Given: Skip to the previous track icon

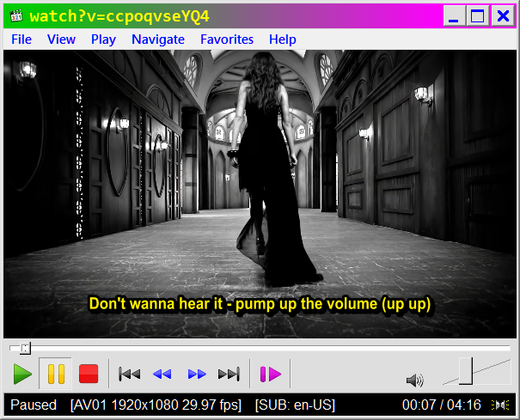Looking at the screenshot, I should (x=129, y=374).
